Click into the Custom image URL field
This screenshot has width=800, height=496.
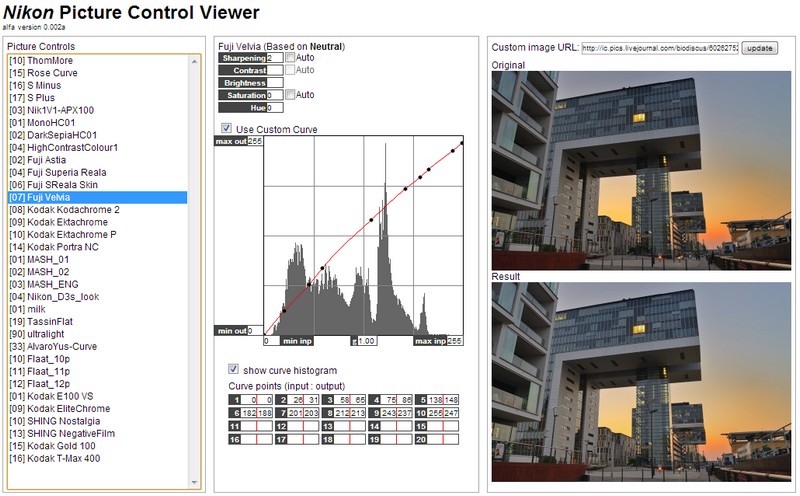click(659, 48)
